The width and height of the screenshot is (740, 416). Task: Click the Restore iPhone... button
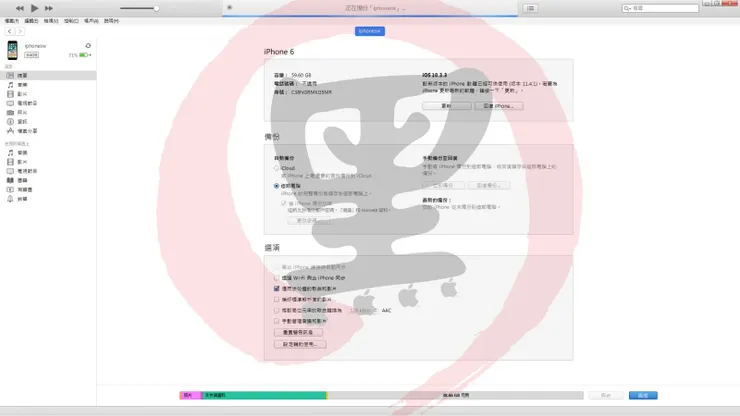(x=499, y=106)
